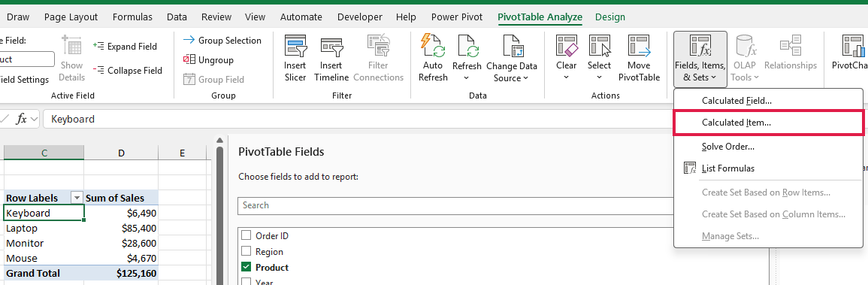Switch to the Design ribbon tab
The image size is (868, 285).
click(610, 17)
